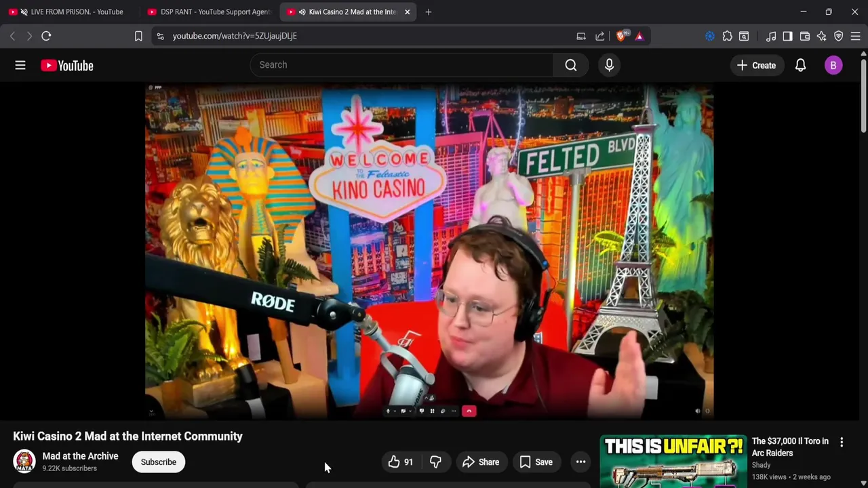Open the tab search toolbar icon
The width and height of the screenshot is (868, 488).
744,36
